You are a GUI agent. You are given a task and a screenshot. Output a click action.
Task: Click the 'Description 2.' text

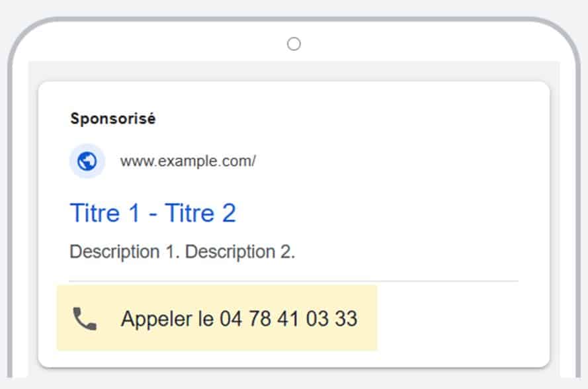[x=240, y=251]
